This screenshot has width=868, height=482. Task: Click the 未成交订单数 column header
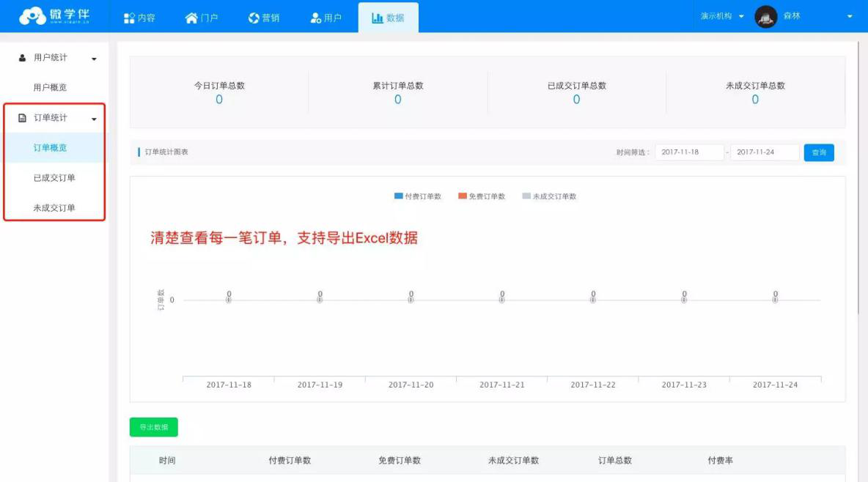coord(513,461)
